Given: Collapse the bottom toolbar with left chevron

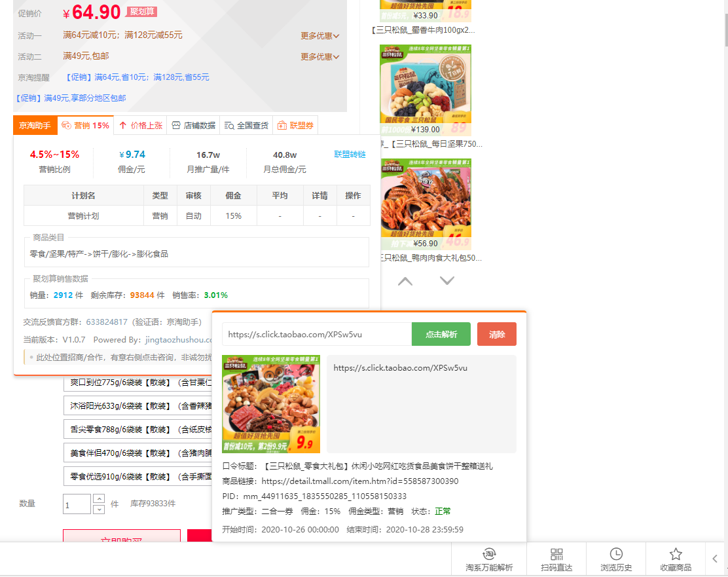Looking at the screenshot, I should coord(715,559).
